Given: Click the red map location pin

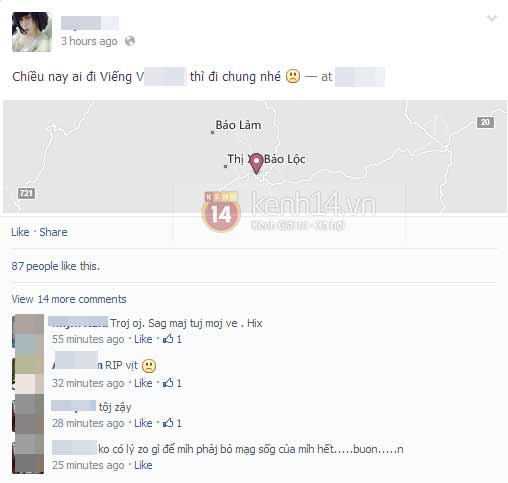Looking at the screenshot, I should click(256, 163).
